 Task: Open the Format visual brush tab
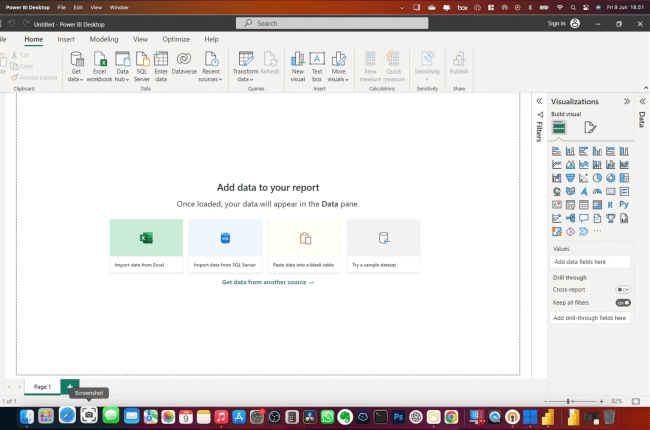pyautogui.click(x=590, y=127)
